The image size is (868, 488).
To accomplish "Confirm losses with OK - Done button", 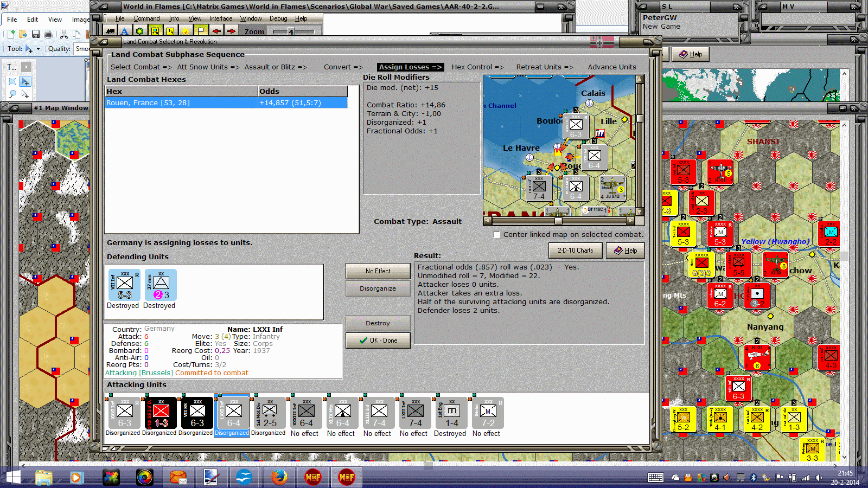I will pyautogui.click(x=378, y=341).
